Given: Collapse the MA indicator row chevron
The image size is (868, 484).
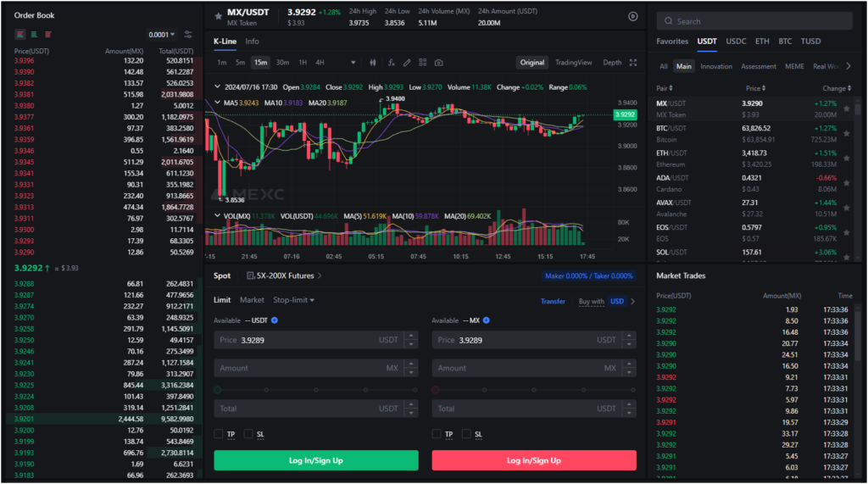Looking at the screenshot, I should pos(218,103).
